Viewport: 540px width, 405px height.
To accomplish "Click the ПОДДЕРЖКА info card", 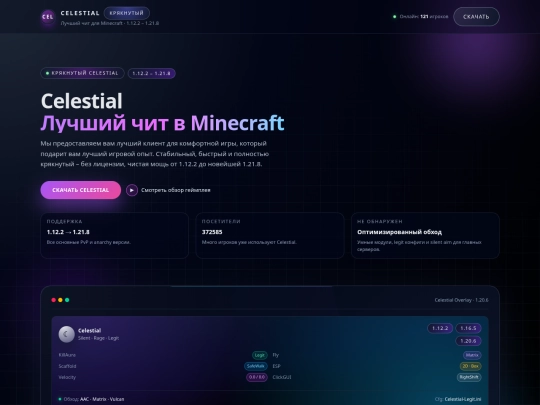I will click(x=115, y=236).
